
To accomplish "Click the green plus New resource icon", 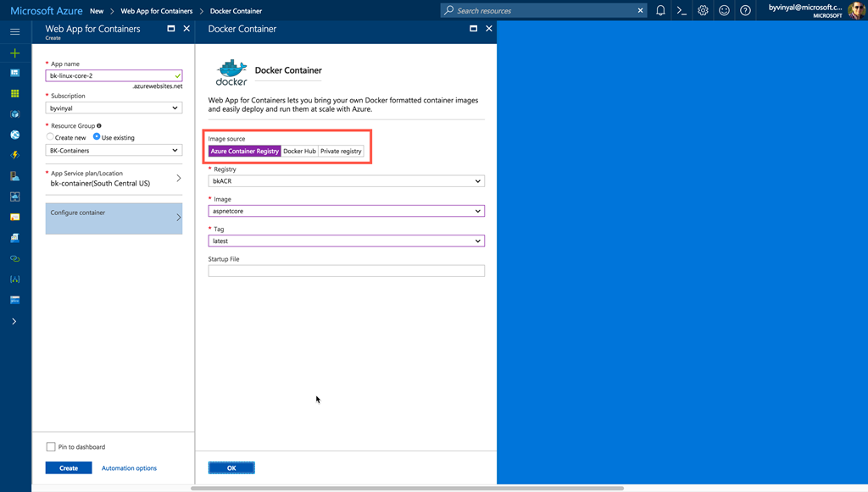I will (14, 53).
